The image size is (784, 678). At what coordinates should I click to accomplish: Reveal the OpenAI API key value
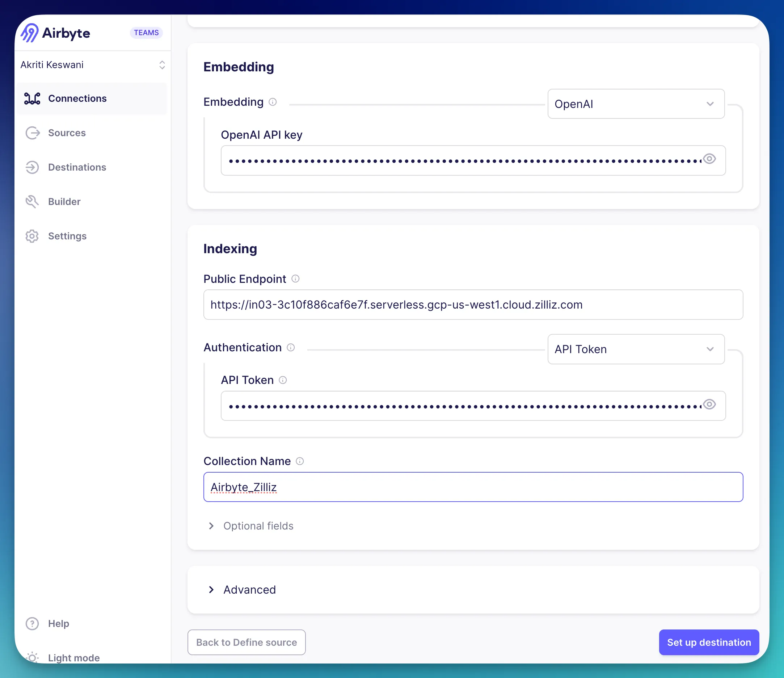(709, 159)
